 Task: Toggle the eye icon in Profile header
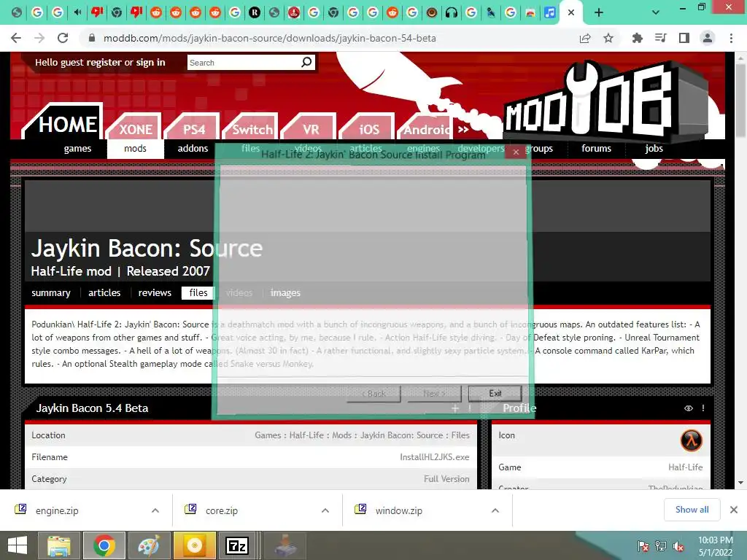[689, 408]
